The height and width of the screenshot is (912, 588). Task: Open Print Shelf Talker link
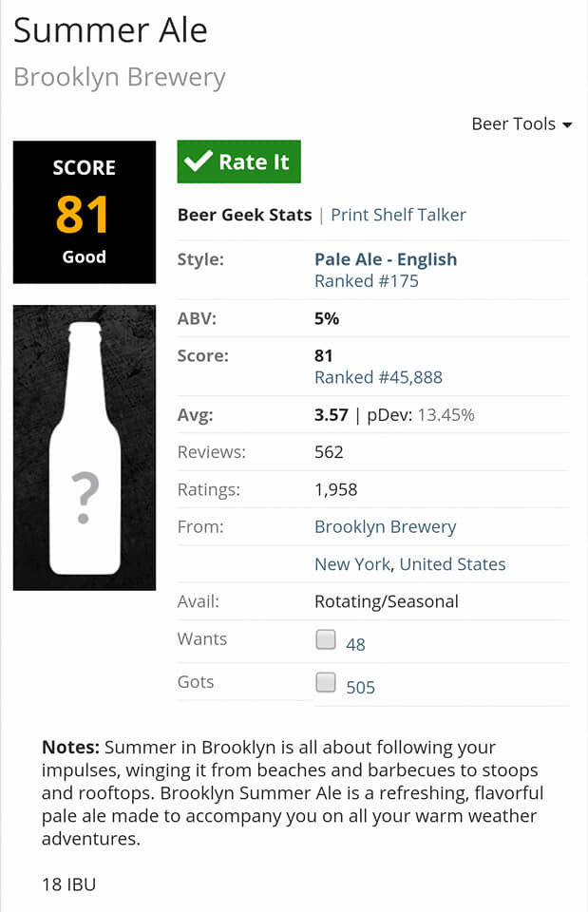point(398,215)
